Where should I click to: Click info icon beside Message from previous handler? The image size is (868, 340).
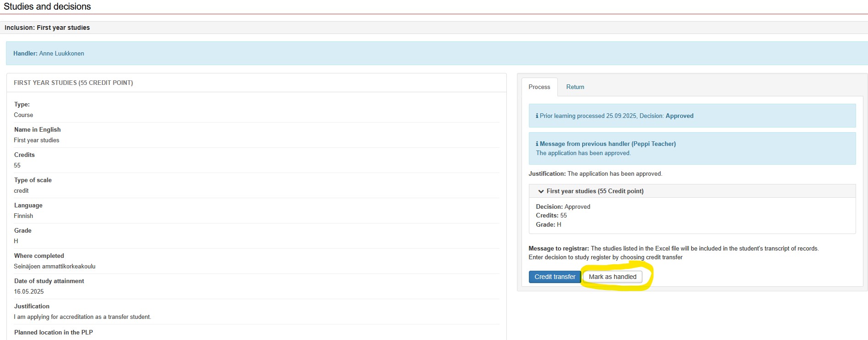(537, 144)
